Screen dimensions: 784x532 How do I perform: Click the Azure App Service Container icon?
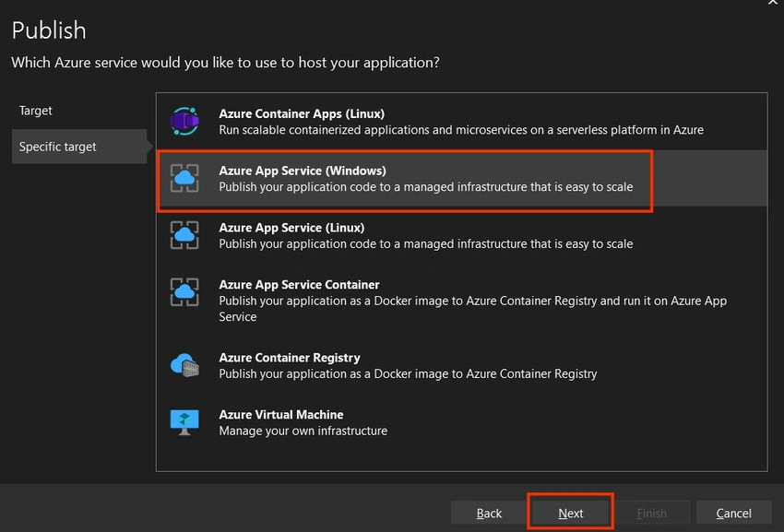[184, 292]
